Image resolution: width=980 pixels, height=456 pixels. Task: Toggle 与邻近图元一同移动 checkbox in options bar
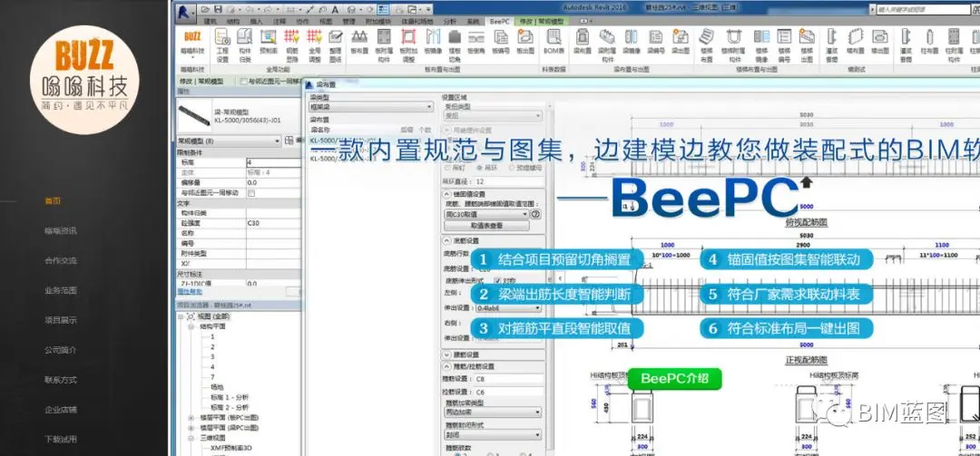[x=244, y=82]
